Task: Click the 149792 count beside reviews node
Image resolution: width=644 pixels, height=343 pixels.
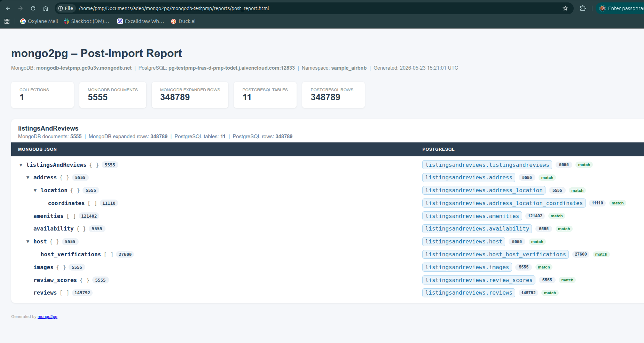Action: click(x=82, y=293)
